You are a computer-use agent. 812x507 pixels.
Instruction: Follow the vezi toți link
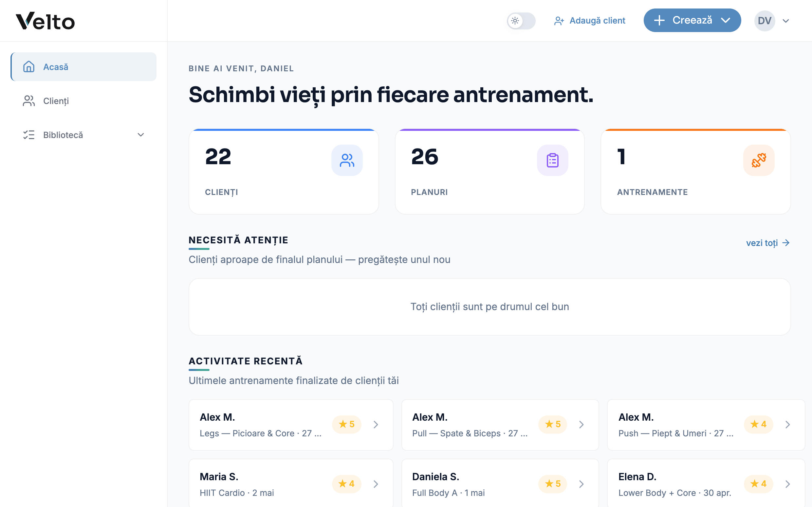pos(768,243)
